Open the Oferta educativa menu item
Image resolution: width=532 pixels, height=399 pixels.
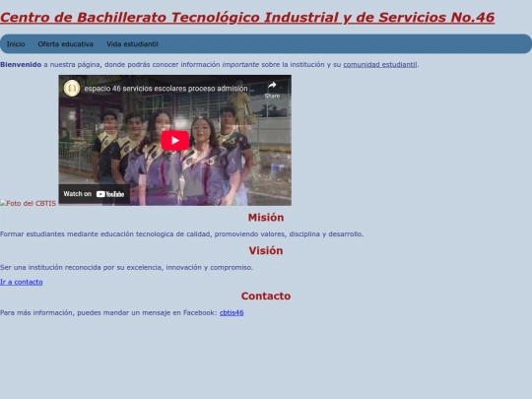[65, 44]
